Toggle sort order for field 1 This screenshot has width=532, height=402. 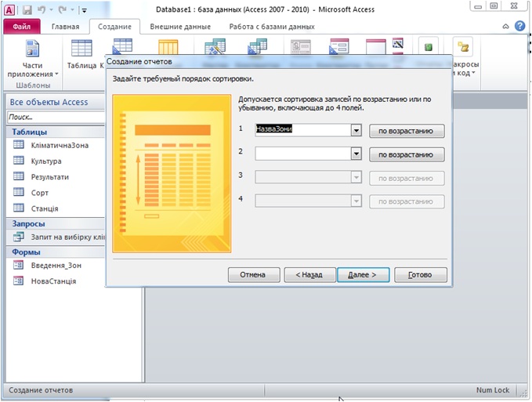point(407,131)
